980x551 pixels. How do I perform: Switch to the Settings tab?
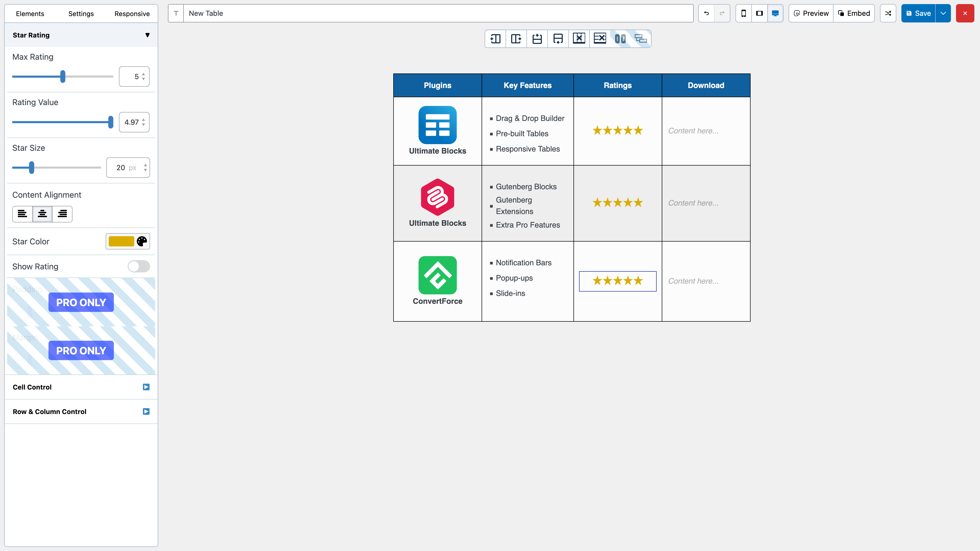pyautogui.click(x=81, y=14)
